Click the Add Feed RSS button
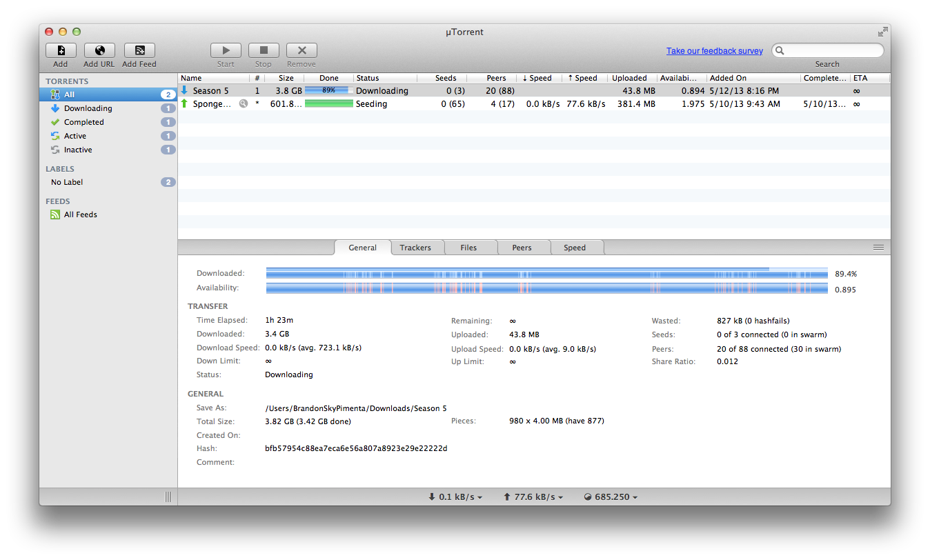Screen dimensions: 930x560 coord(139,50)
